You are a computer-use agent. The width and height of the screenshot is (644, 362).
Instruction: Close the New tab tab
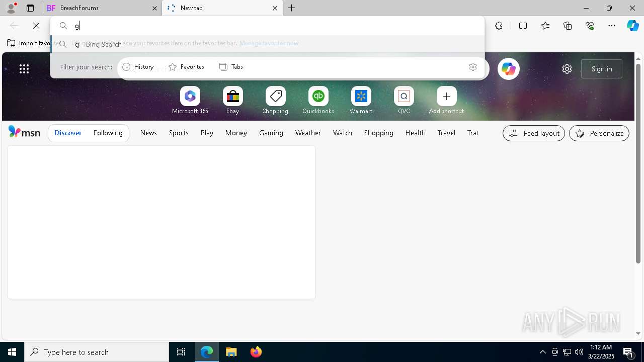click(x=275, y=8)
